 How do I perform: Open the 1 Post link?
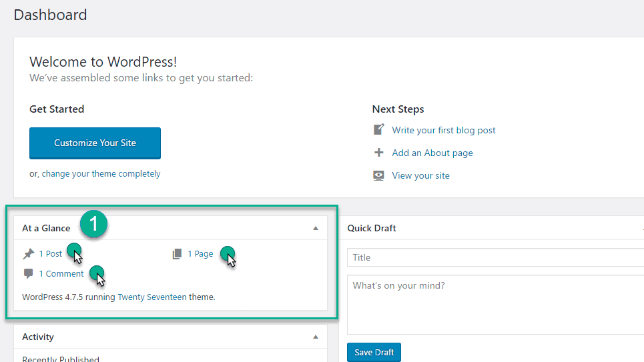[x=51, y=253]
